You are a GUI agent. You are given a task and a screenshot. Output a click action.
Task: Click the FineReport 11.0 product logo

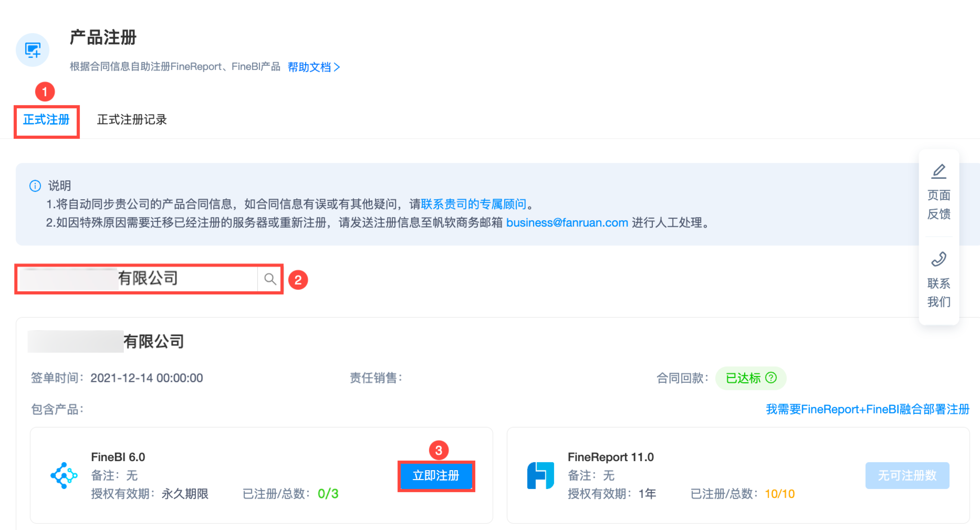tap(540, 475)
